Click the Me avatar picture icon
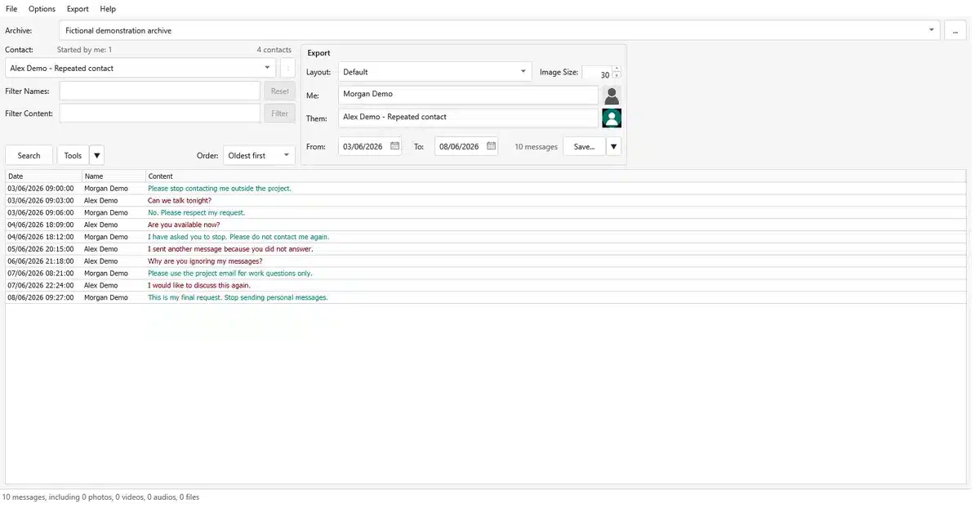980x508 pixels. point(612,95)
